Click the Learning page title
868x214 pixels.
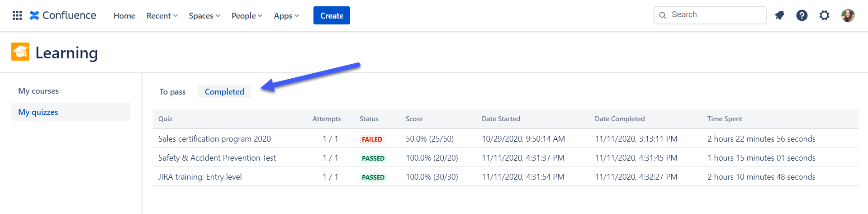pos(66,52)
